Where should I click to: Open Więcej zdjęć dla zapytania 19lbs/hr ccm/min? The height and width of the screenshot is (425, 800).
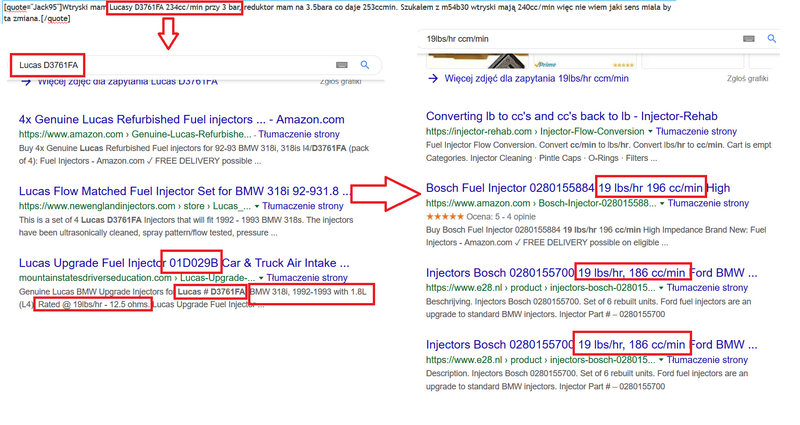(x=536, y=79)
